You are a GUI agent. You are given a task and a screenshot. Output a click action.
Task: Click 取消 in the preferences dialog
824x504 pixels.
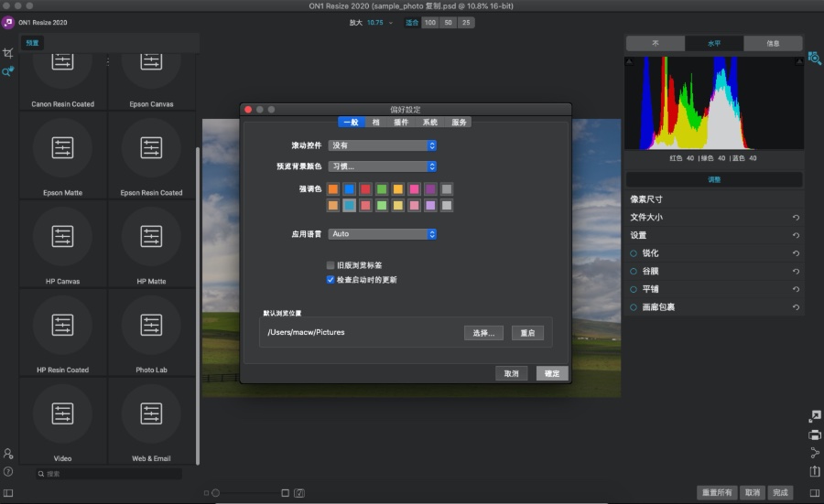click(511, 373)
